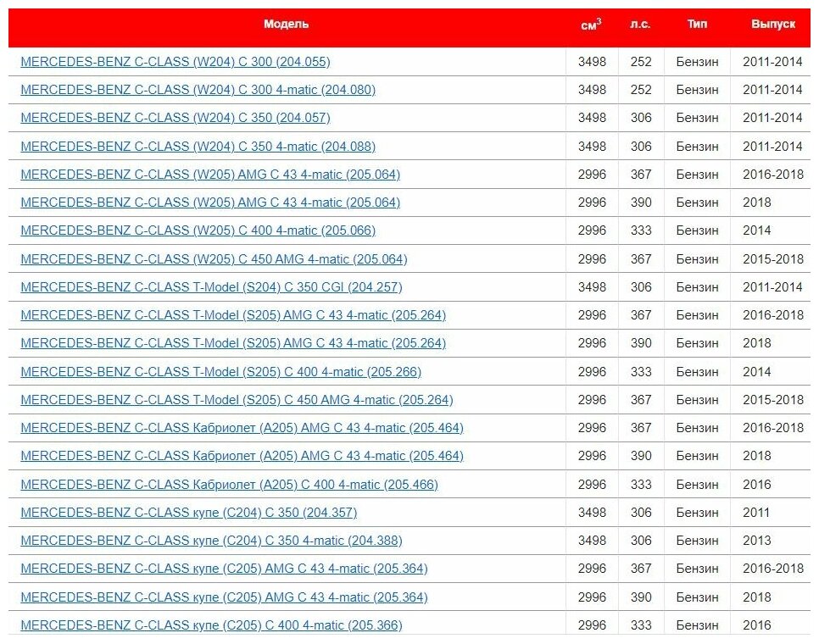
Task: Select Бензин in the купе C205 C 400 4-matic row
Action: 697,625
